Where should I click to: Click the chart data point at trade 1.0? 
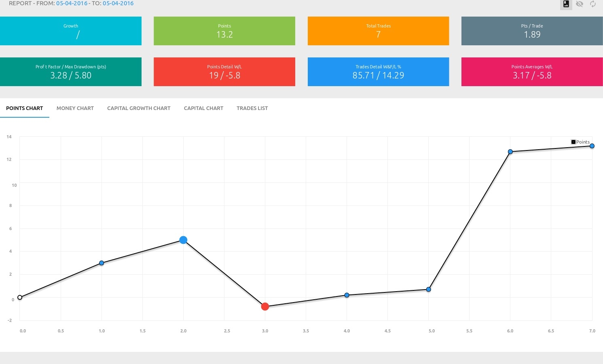click(102, 263)
